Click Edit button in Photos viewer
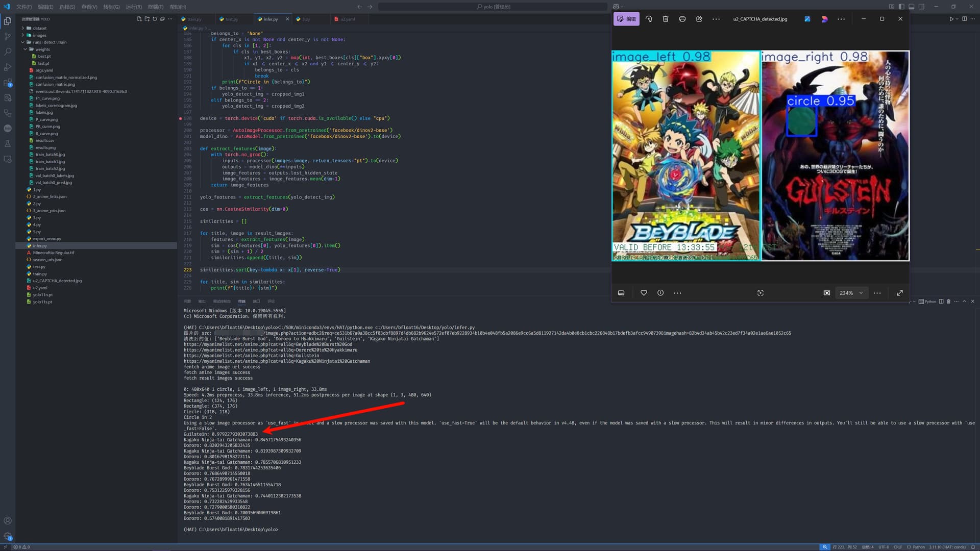The height and width of the screenshot is (551, 980). point(626,19)
